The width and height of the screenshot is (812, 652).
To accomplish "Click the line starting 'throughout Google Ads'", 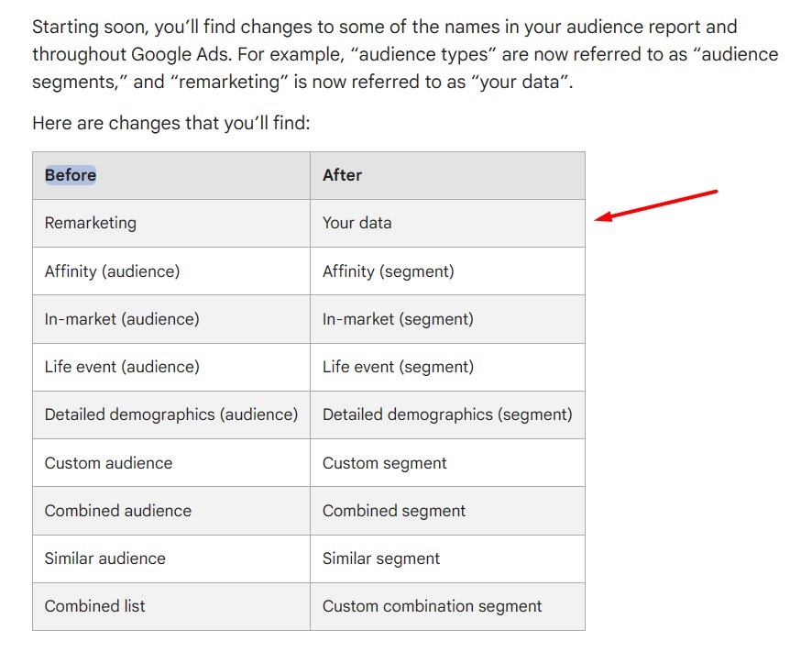I will 405,54.
